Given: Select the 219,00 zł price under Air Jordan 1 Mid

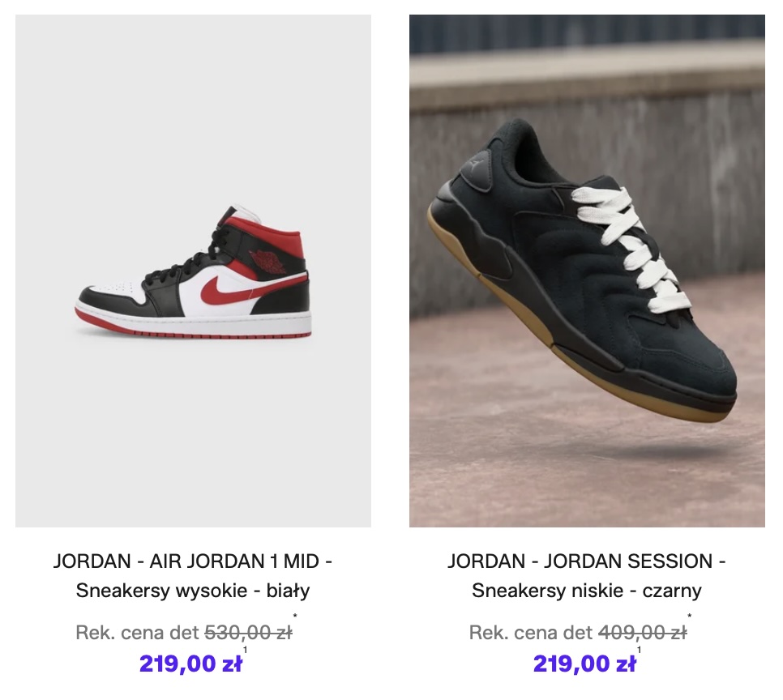Looking at the screenshot, I should tap(190, 664).
